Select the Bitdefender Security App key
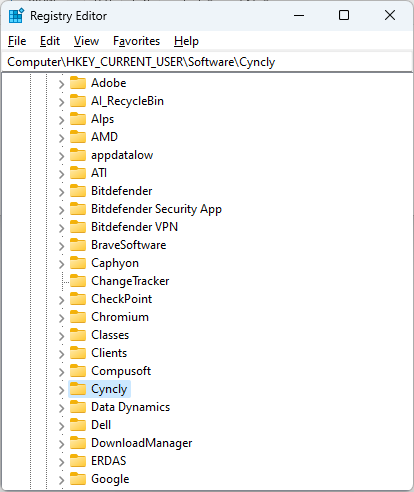 click(x=156, y=209)
